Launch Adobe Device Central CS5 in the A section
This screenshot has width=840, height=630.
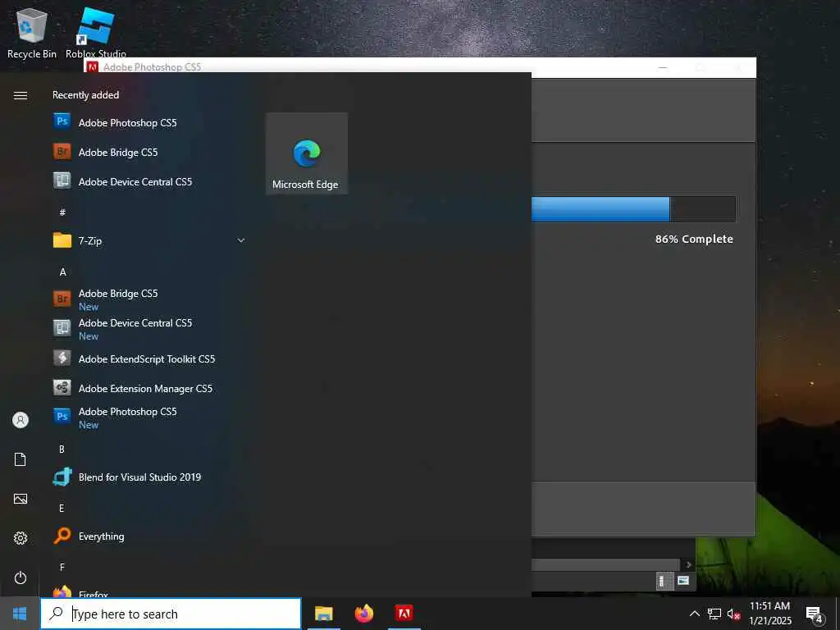(x=149, y=329)
